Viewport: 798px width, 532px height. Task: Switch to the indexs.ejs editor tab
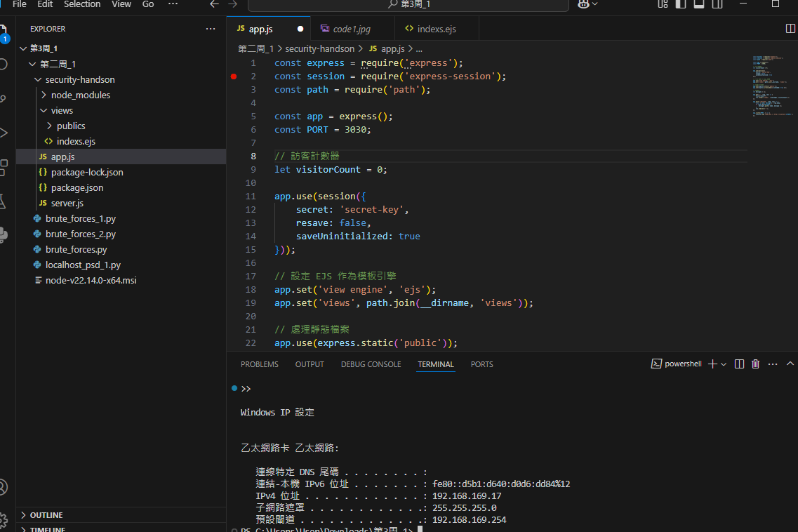coord(436,29)
